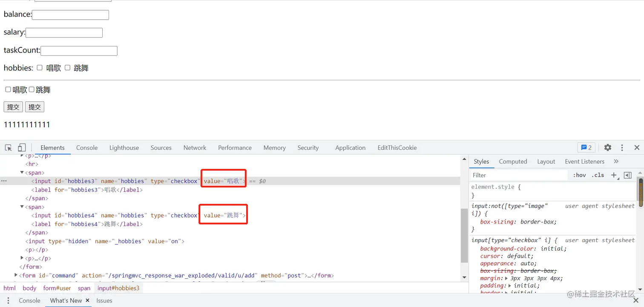This screenshot has height=307, width=644.
Task: Toggle the :hov element state button
Action: [x=579, y=175]
